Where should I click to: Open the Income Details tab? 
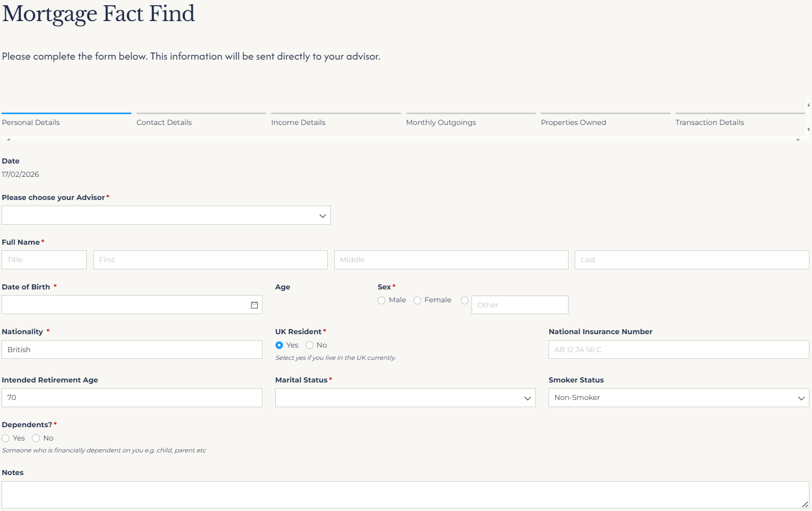coord(336,120)
